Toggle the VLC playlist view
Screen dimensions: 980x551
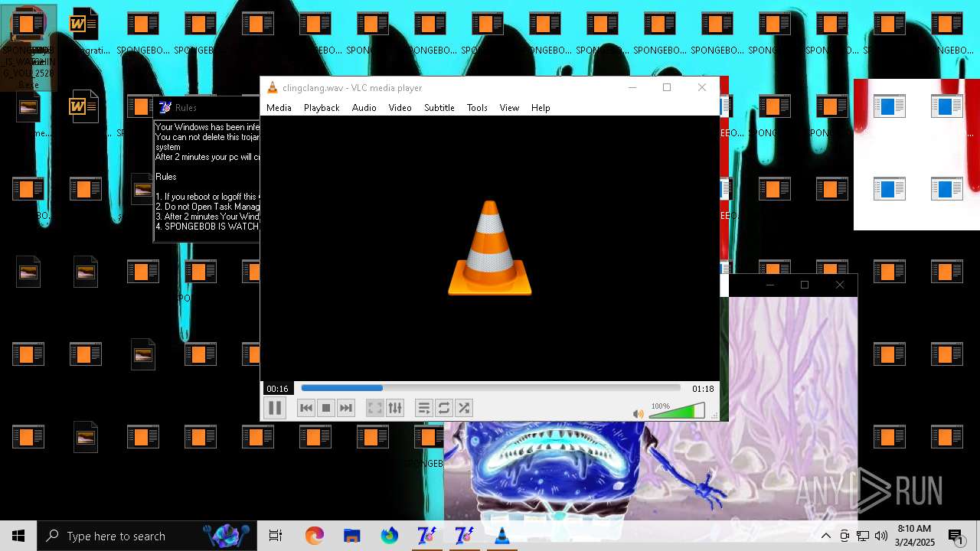(424, 408)
